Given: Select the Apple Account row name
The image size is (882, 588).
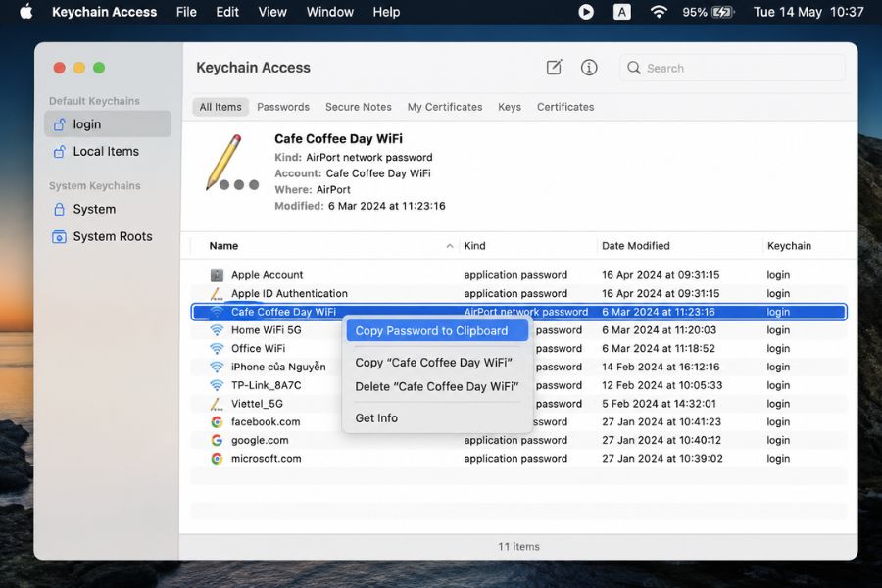Looking at the screenshot, I should click(268, 275).
